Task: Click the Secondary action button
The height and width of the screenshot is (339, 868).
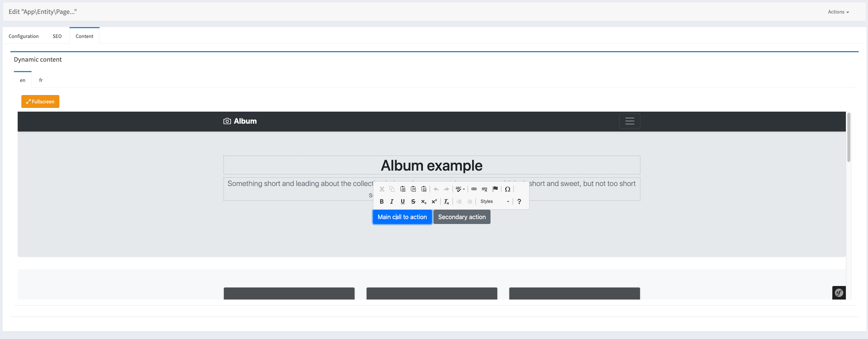Action: (462, 217)
